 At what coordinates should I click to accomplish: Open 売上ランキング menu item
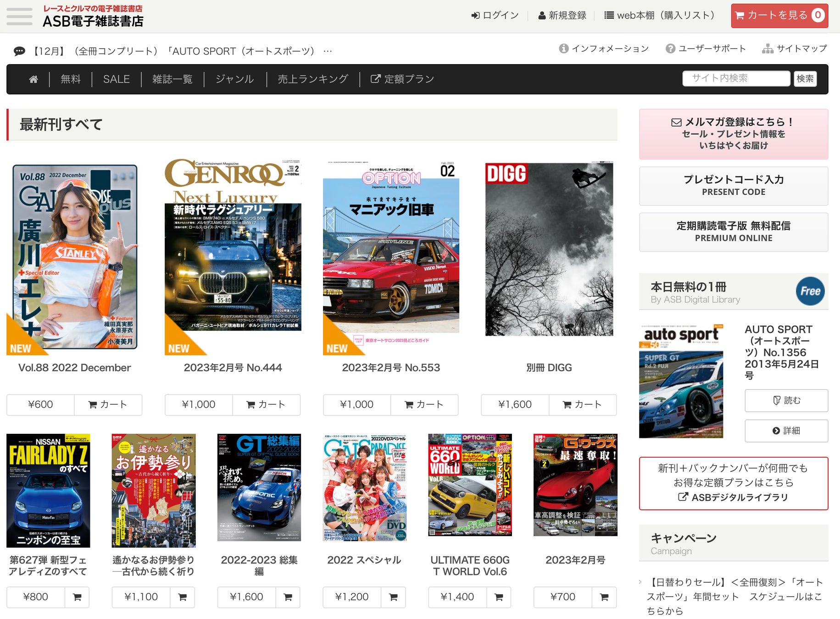[313, 79]
